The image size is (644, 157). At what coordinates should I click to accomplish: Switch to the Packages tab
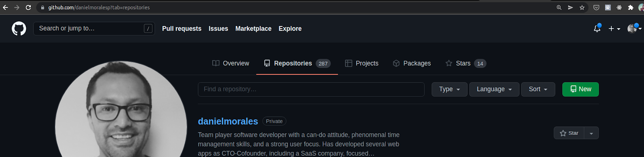tap(412, 63)
